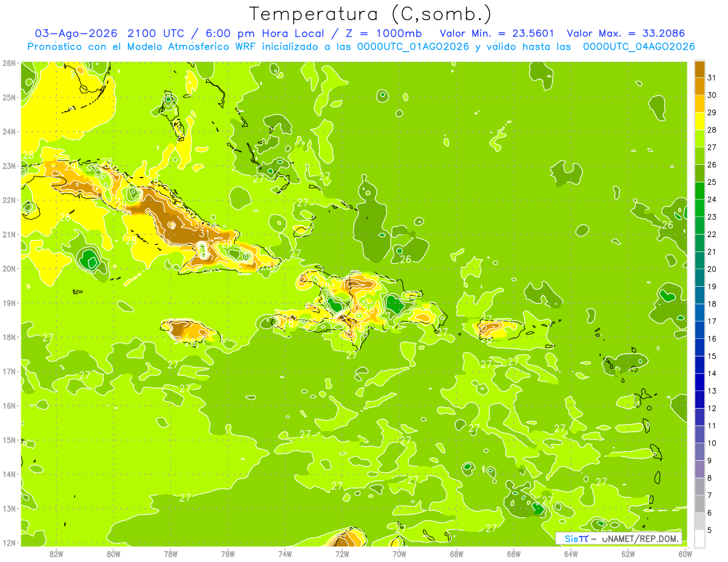The image size is (728, 562).
Task: Select the valid-until time "0000UTC_04AGO2026"
Action: point(639,47)
